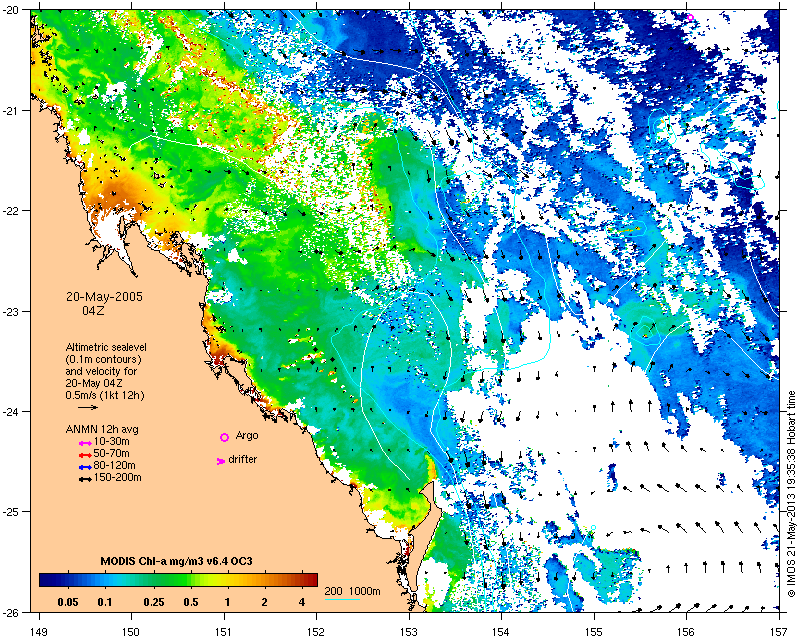Click the 'MODIS Chl-a mg/m3 v6.4 OC3' title
Viewport: 800px width, 640px height.
pos(177,562)
